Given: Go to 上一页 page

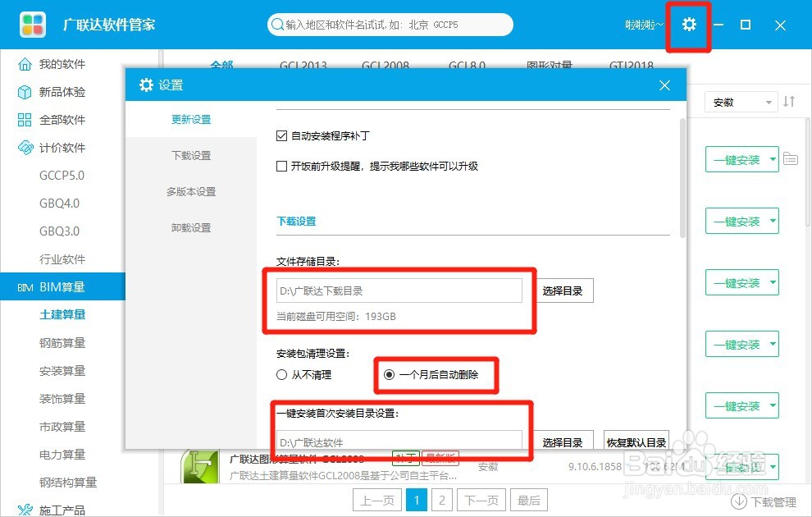Looking at the screenshot, I should [x=377, y=501].
